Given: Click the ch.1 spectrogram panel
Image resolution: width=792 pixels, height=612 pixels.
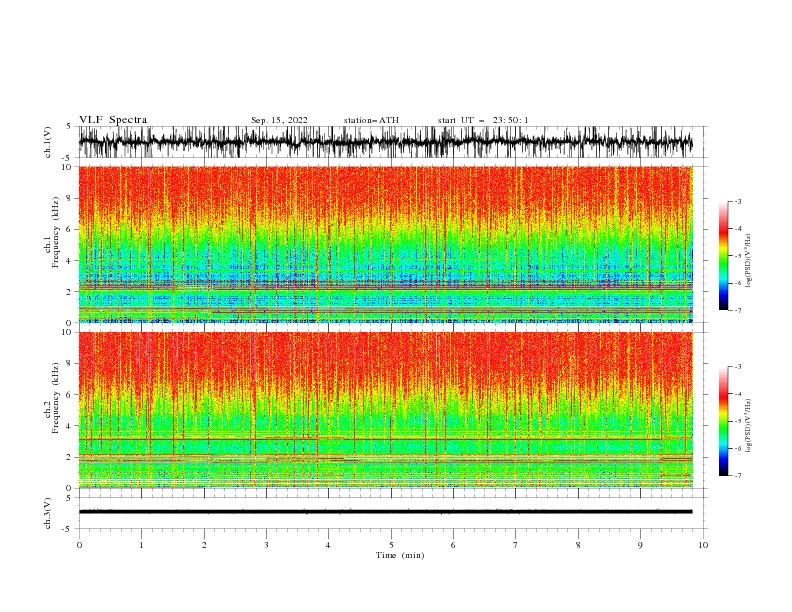Looking at the screenshot, I should point(385,244).
